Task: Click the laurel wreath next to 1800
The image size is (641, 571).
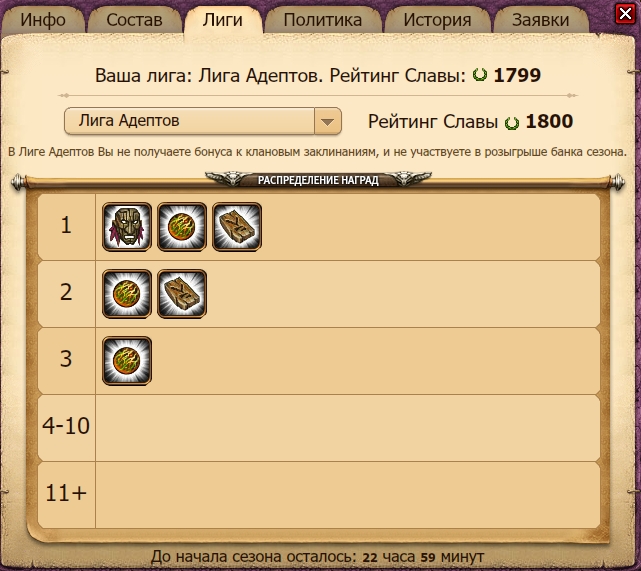Action: click(511, 123)
